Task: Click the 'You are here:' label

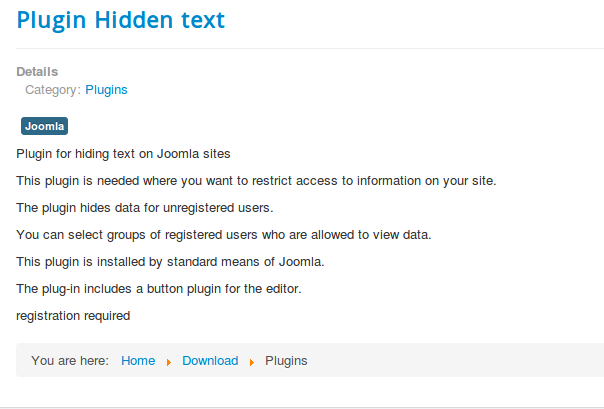Action: [x=70, y=360]
